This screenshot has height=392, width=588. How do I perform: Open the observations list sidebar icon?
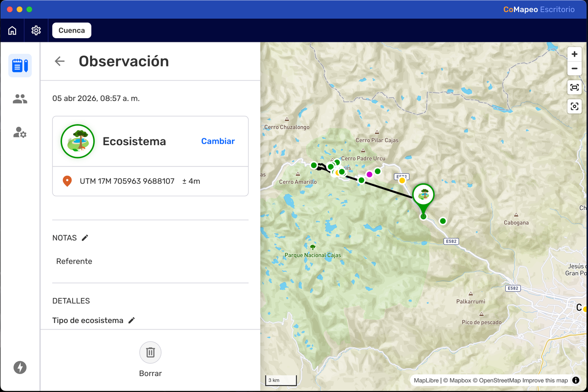click(x=20, y=65)
